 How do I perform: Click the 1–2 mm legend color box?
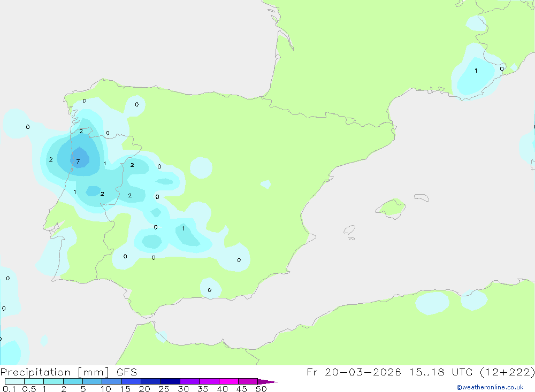pyautogui.click(x=53, y=381)
